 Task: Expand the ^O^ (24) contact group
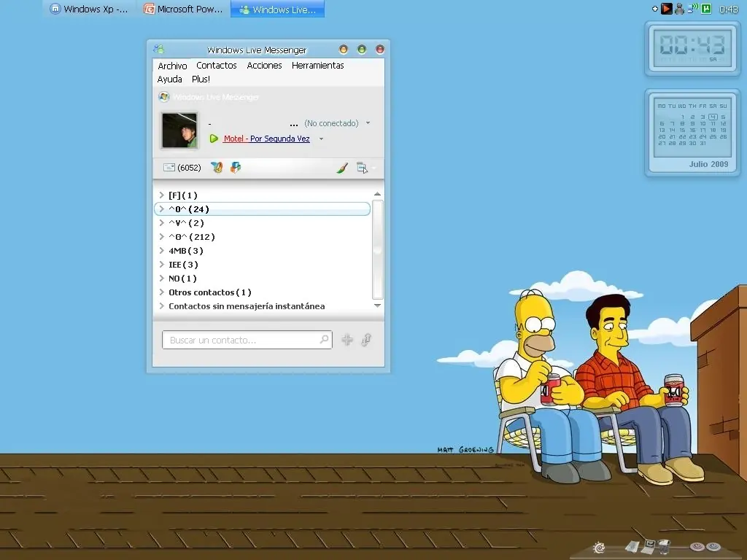click(161, 209)
